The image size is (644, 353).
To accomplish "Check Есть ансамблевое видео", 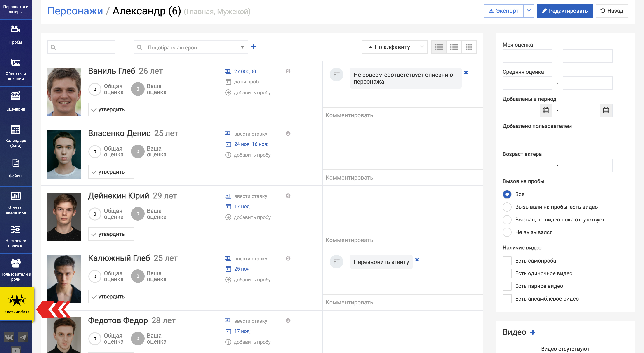I will 507,299.
